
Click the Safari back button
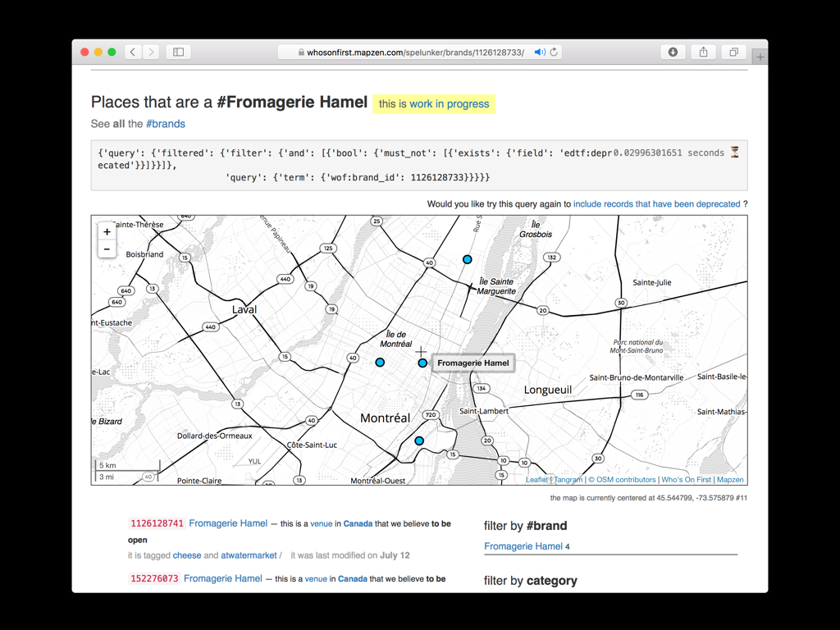point(133,52)
